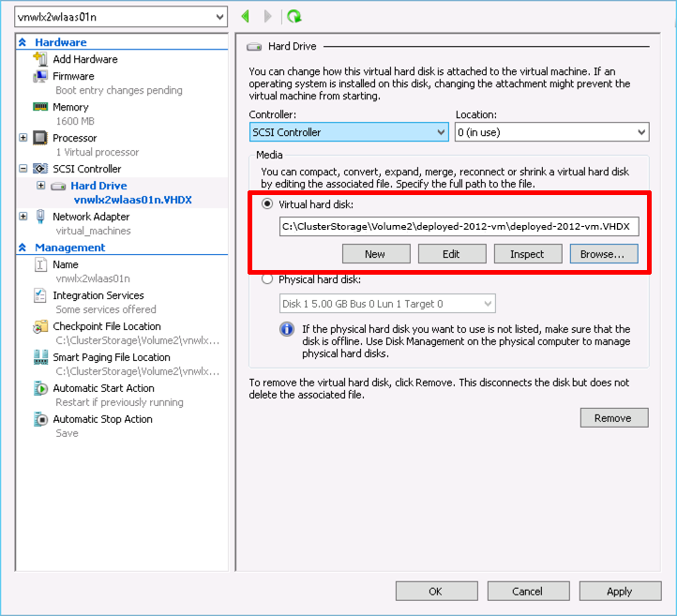Open the Controller dropdown
The width and height of the screenshot is (677, 616).
click(x=349, y=132)
